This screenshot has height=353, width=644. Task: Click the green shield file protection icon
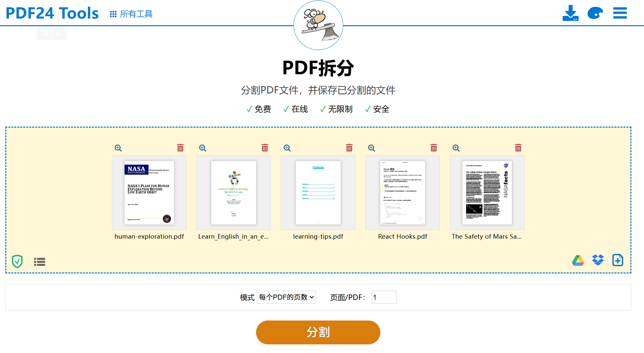(x=17, y=262)
